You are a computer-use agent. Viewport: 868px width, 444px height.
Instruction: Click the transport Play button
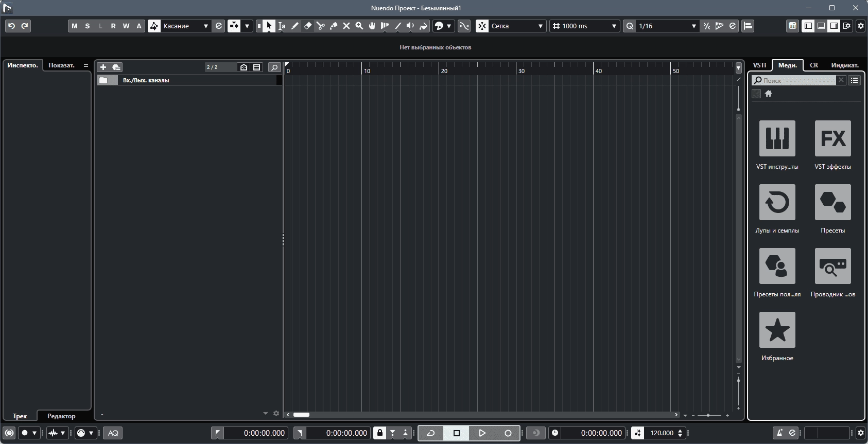[x=482, y=433]
